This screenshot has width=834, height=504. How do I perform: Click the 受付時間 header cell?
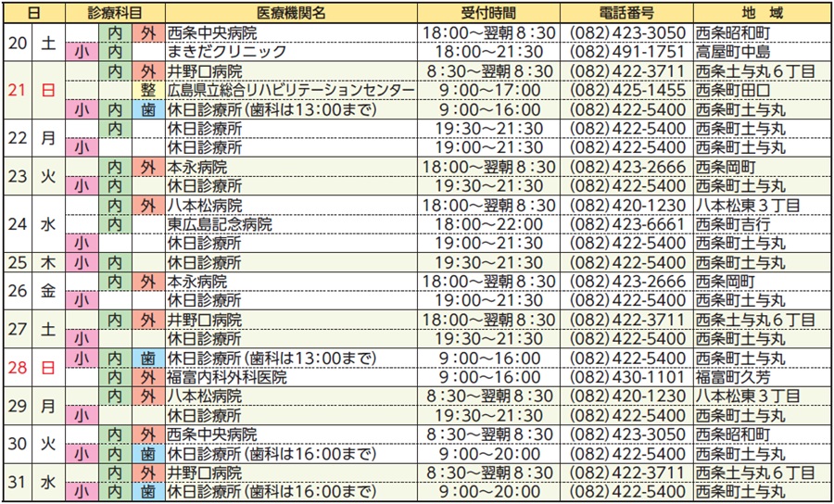(x=488, y=12)
